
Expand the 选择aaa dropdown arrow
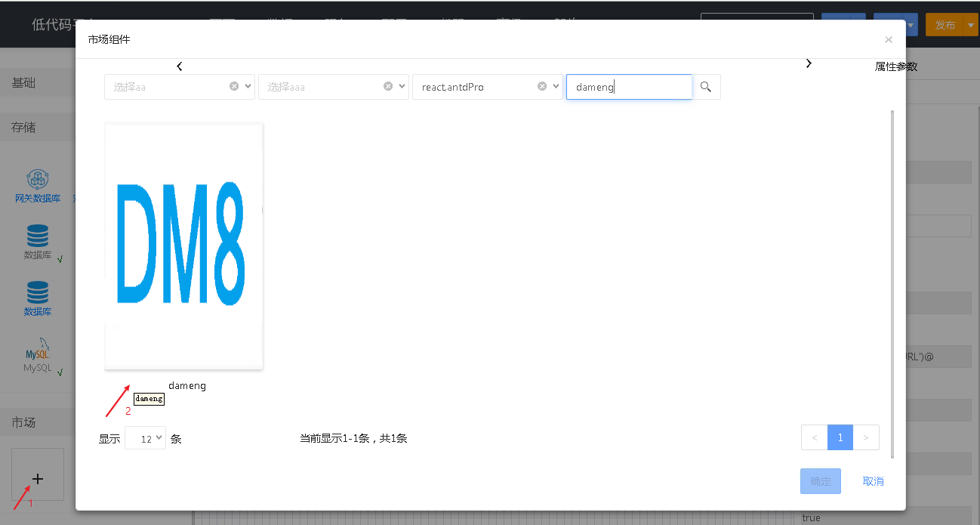tap(403, 86)
